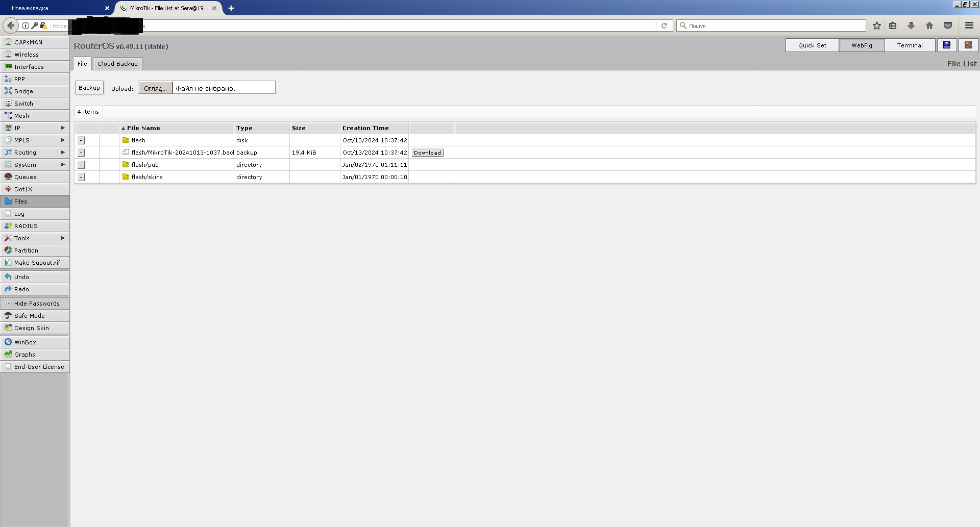This screenshot has height=527, width=980.
Task: Open the Terminal tab
Action: click(x=910, y=45)
